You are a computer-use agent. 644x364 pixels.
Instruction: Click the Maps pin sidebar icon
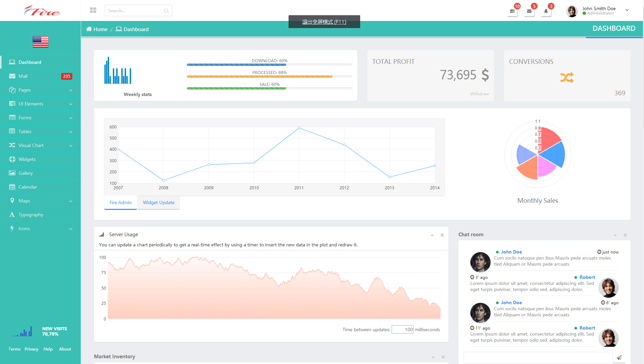[12, 201]
